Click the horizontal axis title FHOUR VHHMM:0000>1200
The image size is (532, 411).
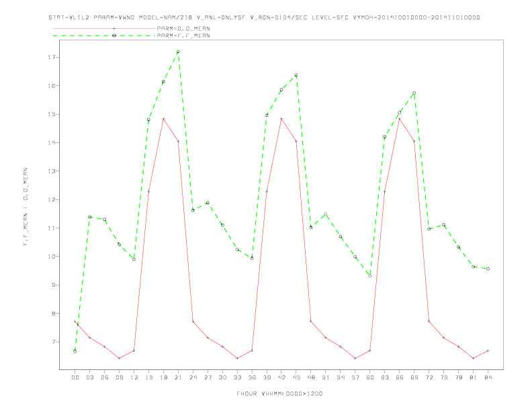pyautogui.click(x=279, y=394)
